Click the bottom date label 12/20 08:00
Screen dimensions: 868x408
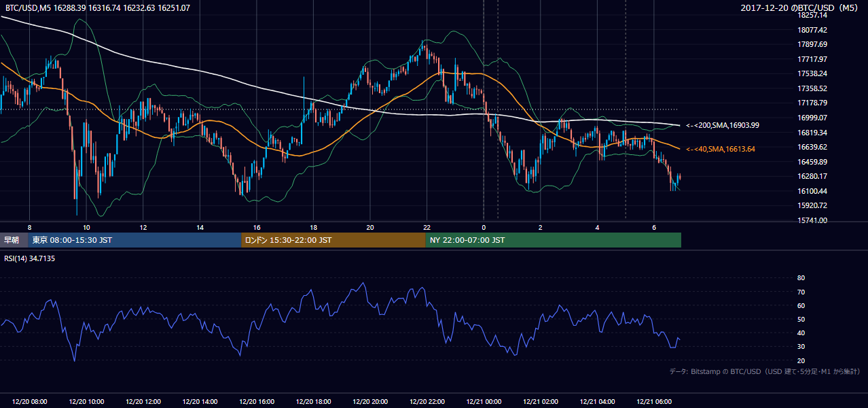(30, 402)
